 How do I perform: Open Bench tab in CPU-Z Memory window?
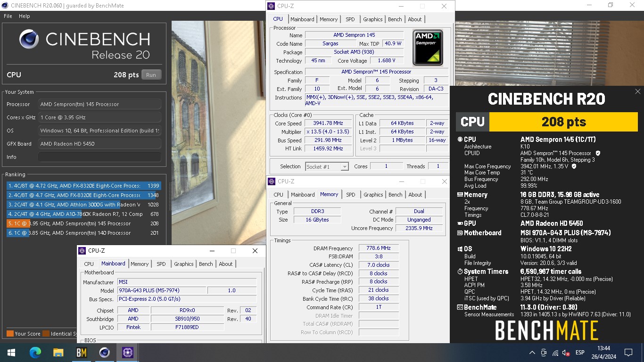click(x=396, y=195)
